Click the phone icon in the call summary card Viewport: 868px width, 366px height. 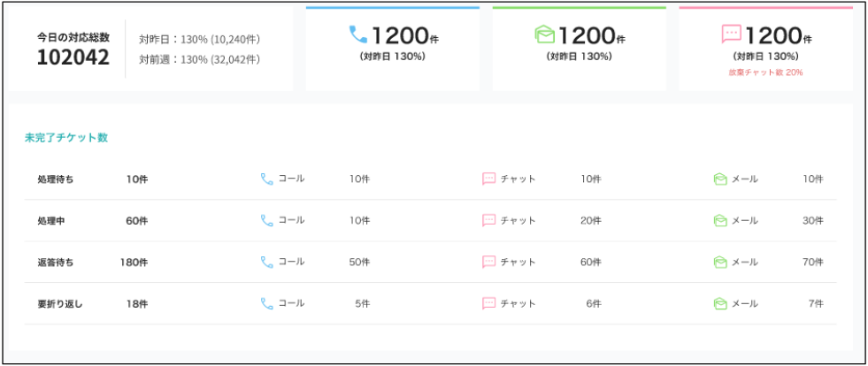tap(357, 34)
